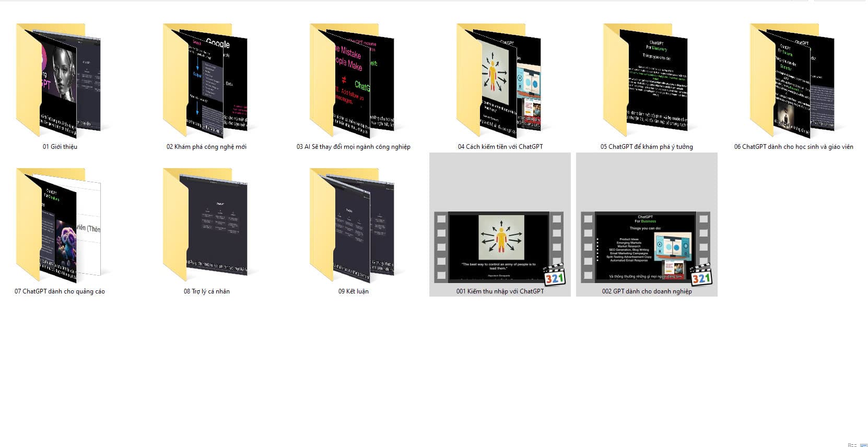The width and height of the screenshot is (868, 447).
Task: Click the label "04 Cách kiếm tiền với ChatGPT"
Action: click(500, 147)
